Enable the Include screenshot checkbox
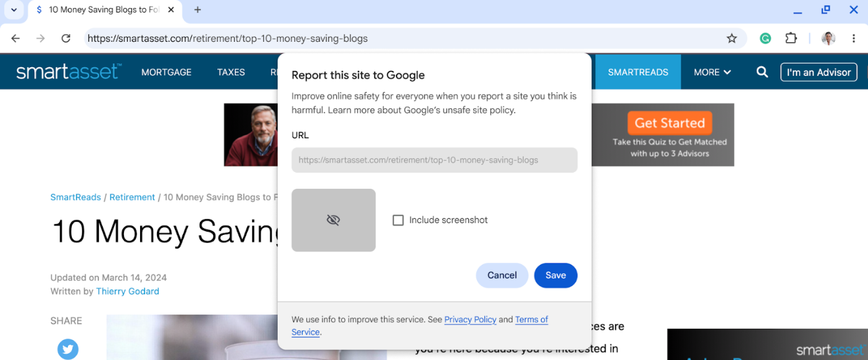The width and height of the screenshot is (868, 360). 398,220
